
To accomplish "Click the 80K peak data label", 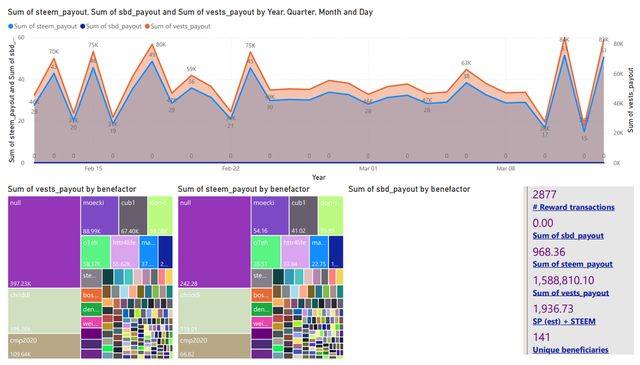I will pyautogui.click(x=161, y=45).
